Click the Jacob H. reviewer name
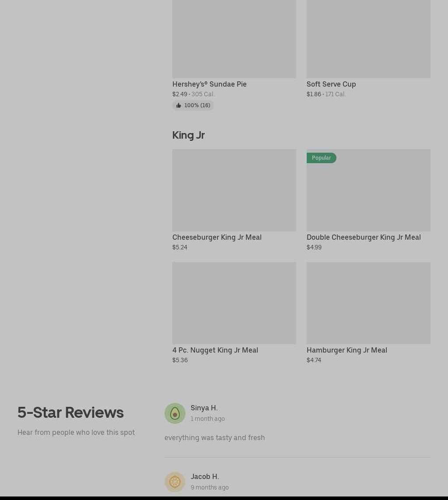 [205, 476]
